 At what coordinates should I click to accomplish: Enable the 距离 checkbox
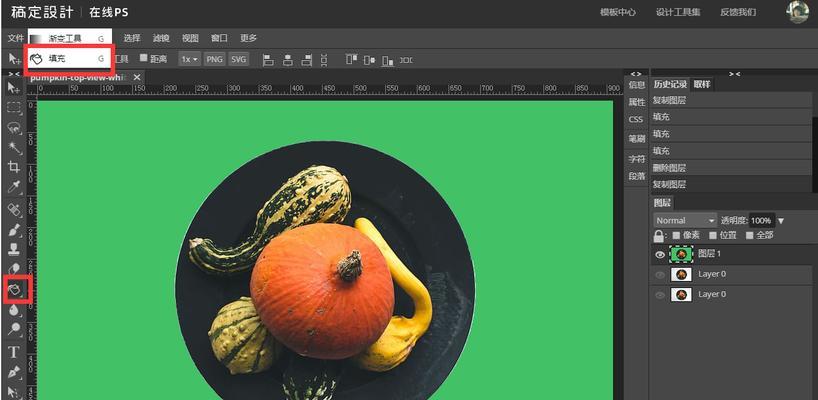click(x=143, y=58)
